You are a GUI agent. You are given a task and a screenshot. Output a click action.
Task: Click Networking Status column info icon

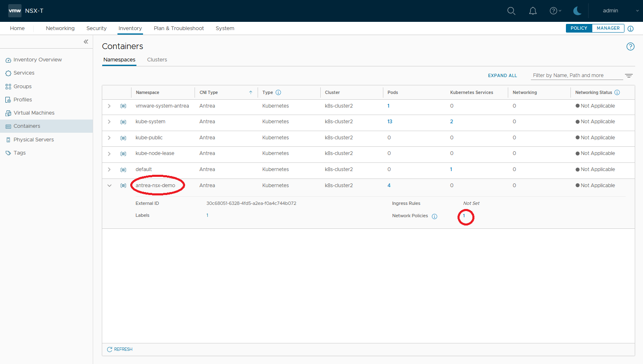pyautogui.click(x=617, y=92)
